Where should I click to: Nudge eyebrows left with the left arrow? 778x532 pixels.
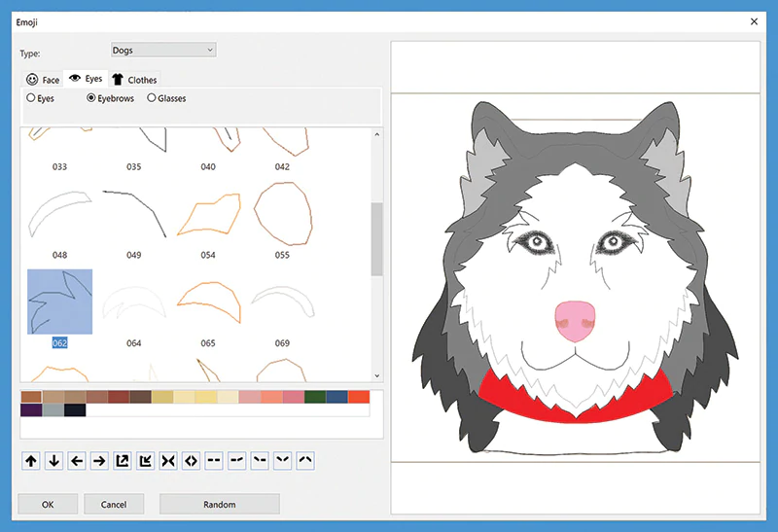77,461
